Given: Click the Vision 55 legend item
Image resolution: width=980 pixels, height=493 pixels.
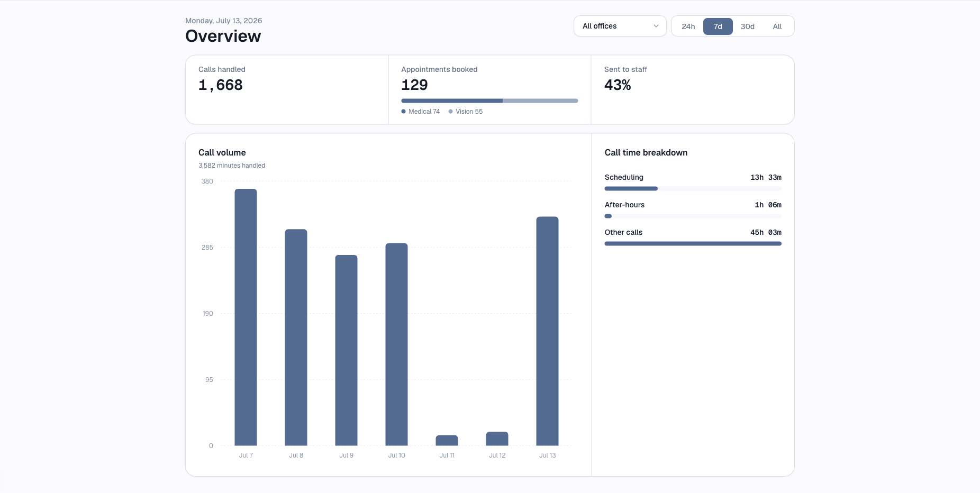Looking at the screenshot, I should pos(466,112).
